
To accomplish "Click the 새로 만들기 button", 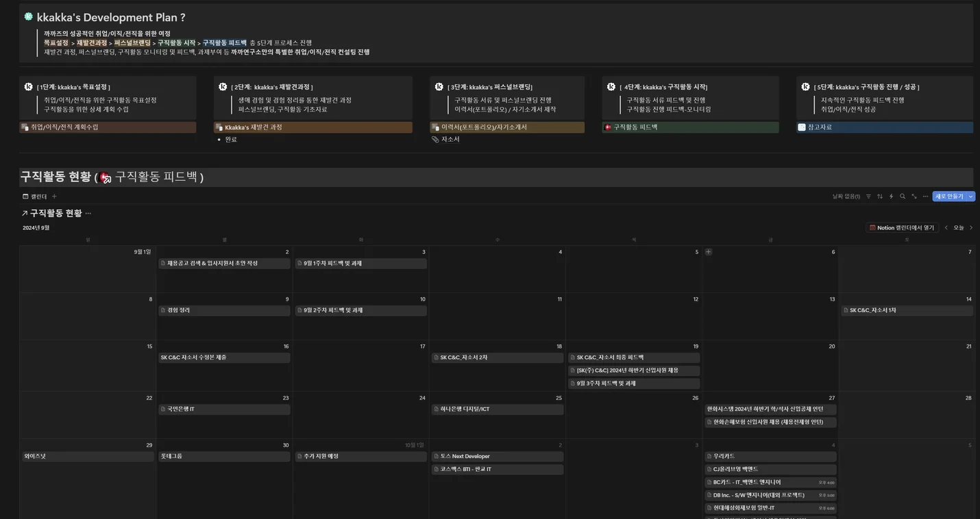I will (949, 197).
